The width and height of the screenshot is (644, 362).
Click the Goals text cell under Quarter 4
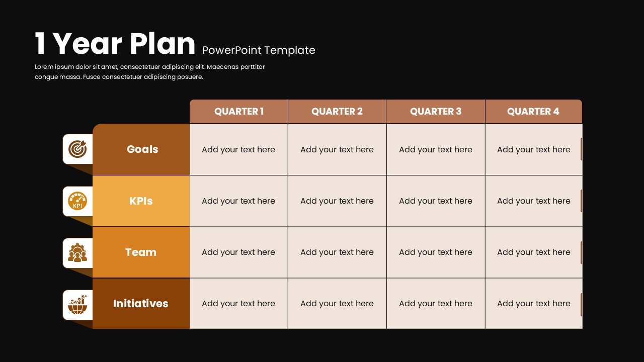click(x=534, y=150)
